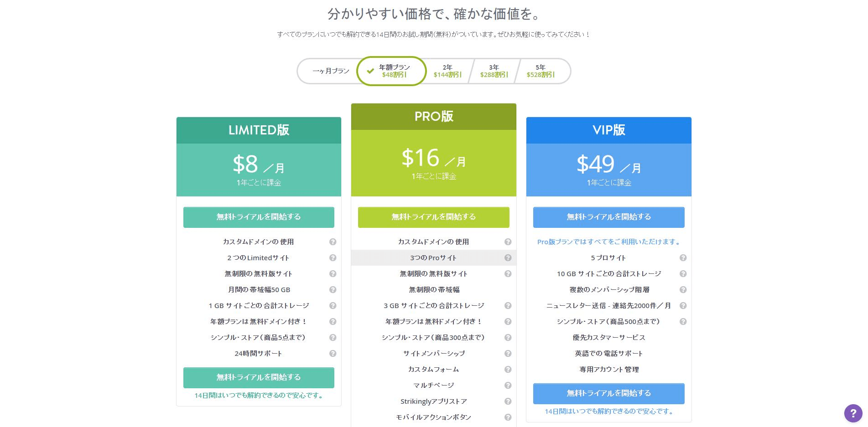
Task: Click the help icon next to サイトメンバーシップ
Action: point(508,353)
